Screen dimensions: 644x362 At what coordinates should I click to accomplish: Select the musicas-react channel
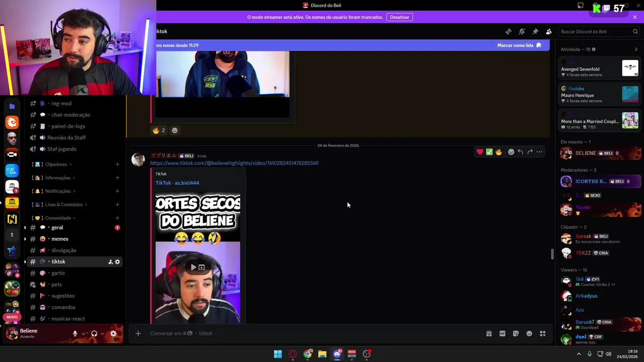(74, 319)
